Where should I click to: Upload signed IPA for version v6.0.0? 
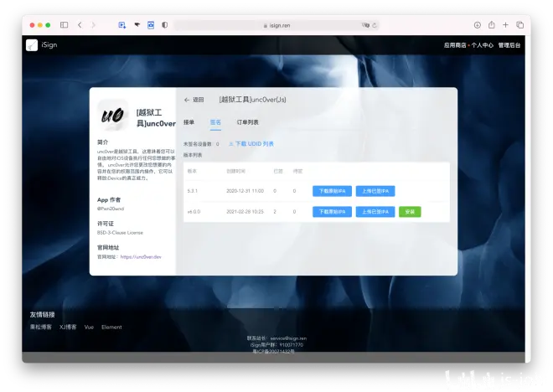(375, 212)
